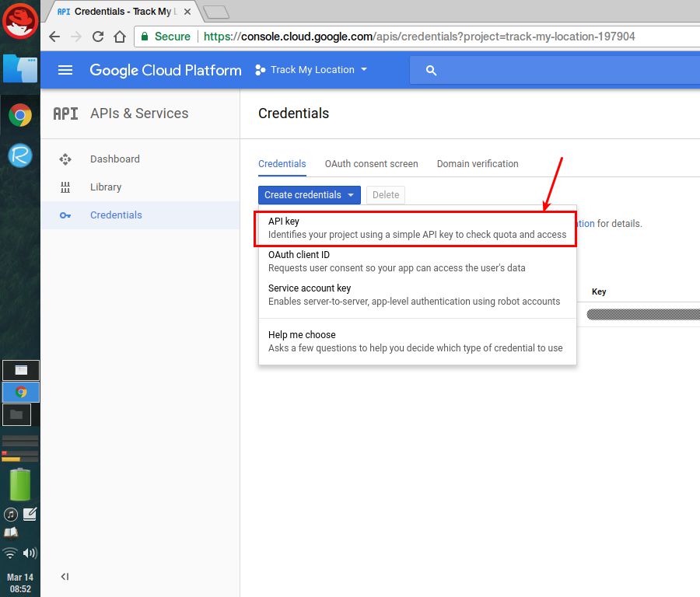The height and width of the screenshot is (597, 700).
Task: Switch to the Credentials tab
Action: 282,164
